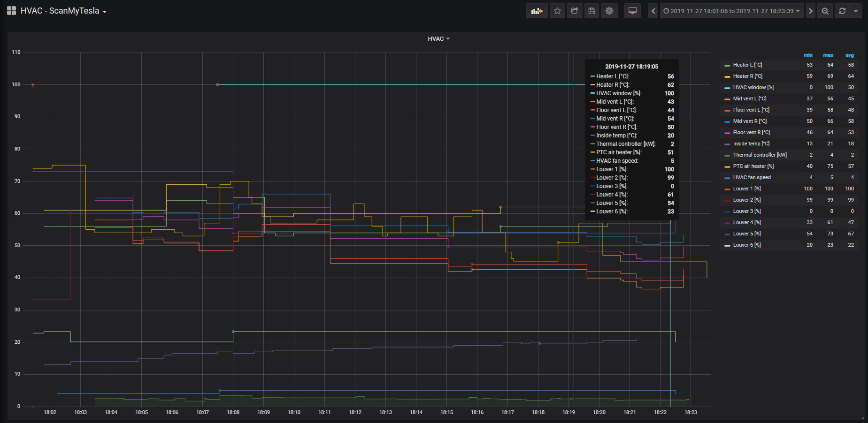Sort legend by avg column

pos(850,55)
